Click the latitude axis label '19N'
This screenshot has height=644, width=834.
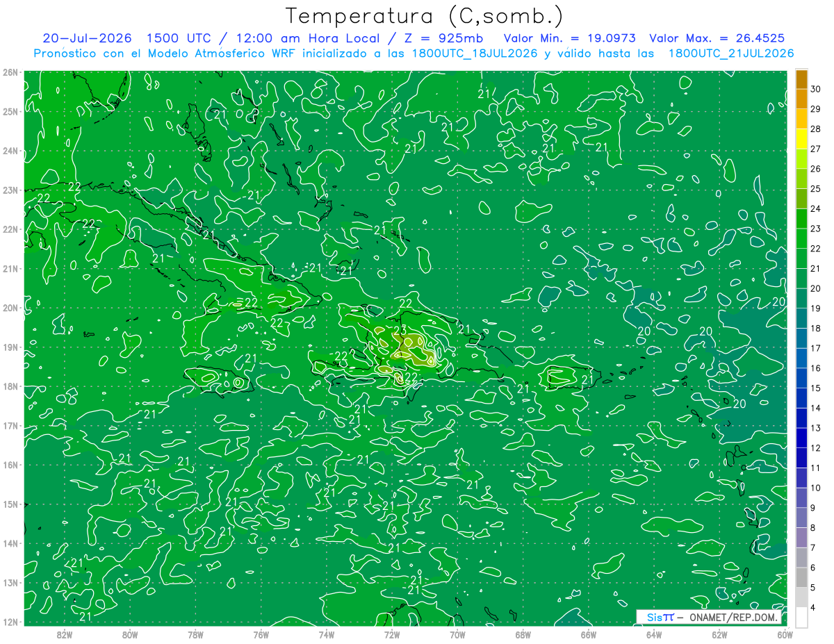coord(10,347)
